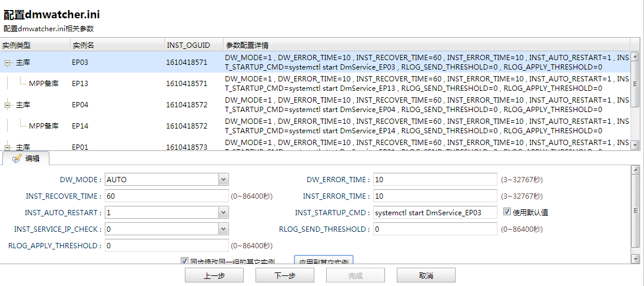Click the pencil icon on the 编辑 tab

[x=17, y=159]
